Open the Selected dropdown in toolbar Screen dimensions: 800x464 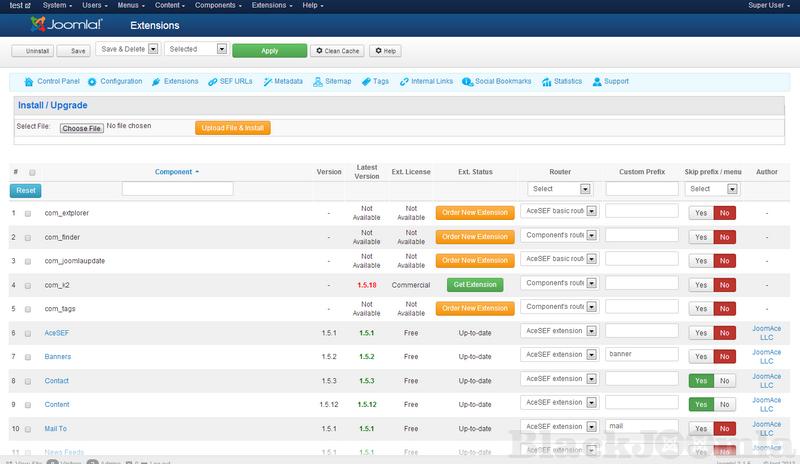[196, 49]
